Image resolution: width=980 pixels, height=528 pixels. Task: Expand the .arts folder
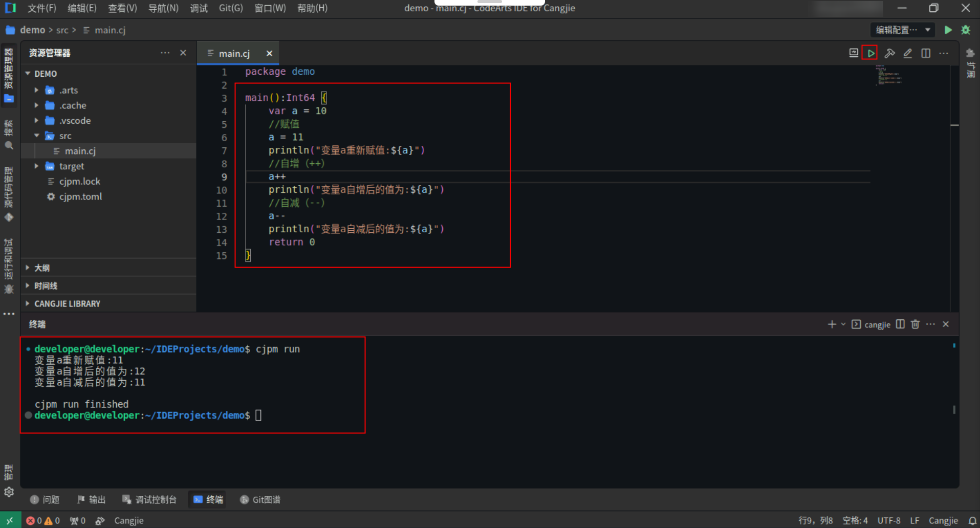tap(36, 90)
